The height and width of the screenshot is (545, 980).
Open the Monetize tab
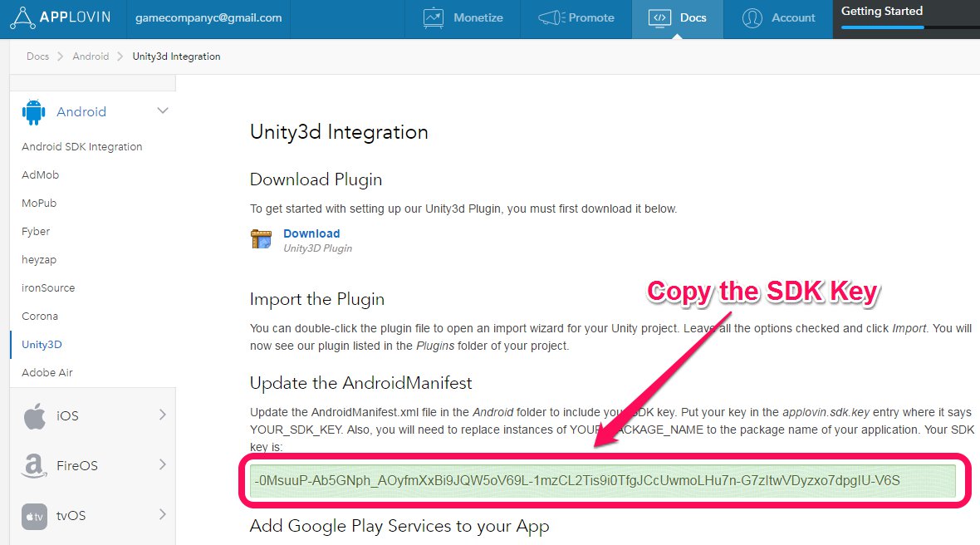(x=463, y=19)
